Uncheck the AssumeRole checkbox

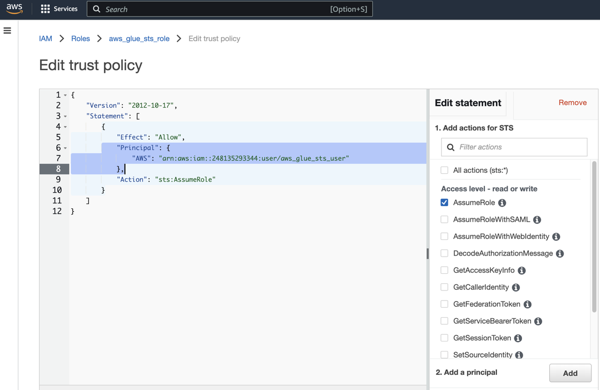tap(444, 202)
